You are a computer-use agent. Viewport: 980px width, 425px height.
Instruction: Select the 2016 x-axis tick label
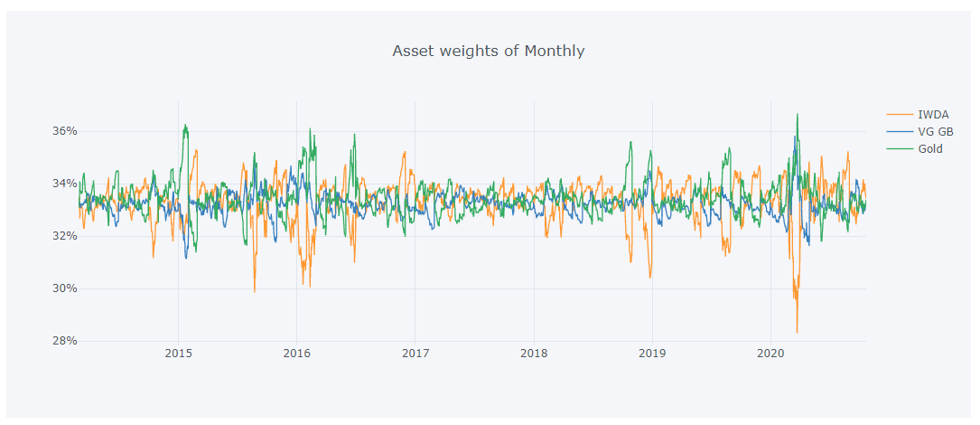point(296,354)
